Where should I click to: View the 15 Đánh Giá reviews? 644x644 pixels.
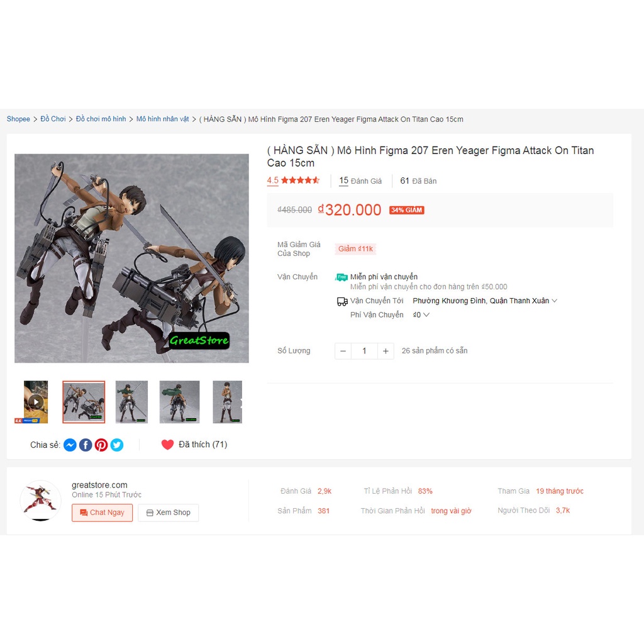click(360, 180)
